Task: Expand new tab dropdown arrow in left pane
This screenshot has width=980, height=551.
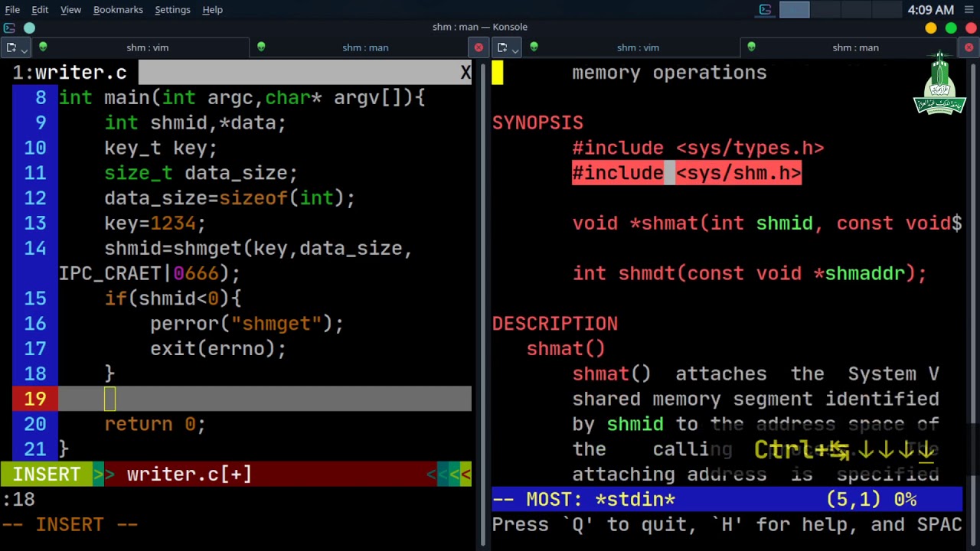Action: (x=24, y=50)
